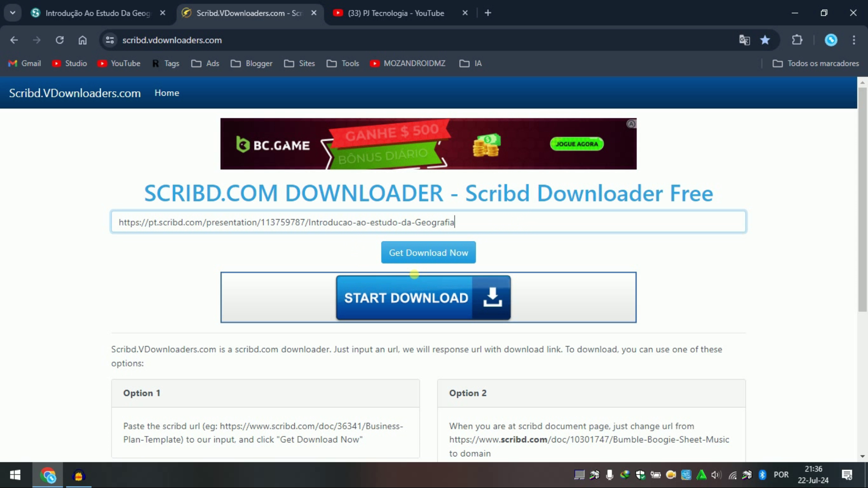Open the browser home page icon
Image resolution: width=868 pixels, height=488 pixels.
click(82, 40)
